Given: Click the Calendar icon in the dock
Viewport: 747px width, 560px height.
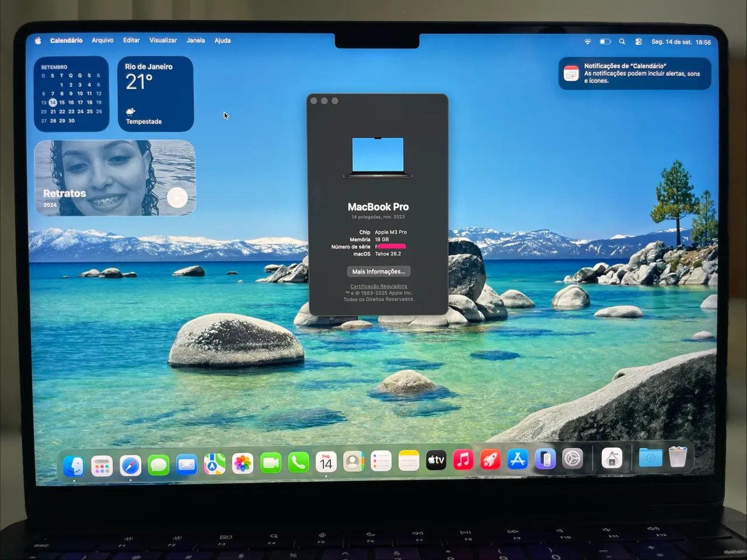Looking at the screenshot, I should (x=326, y=463).
